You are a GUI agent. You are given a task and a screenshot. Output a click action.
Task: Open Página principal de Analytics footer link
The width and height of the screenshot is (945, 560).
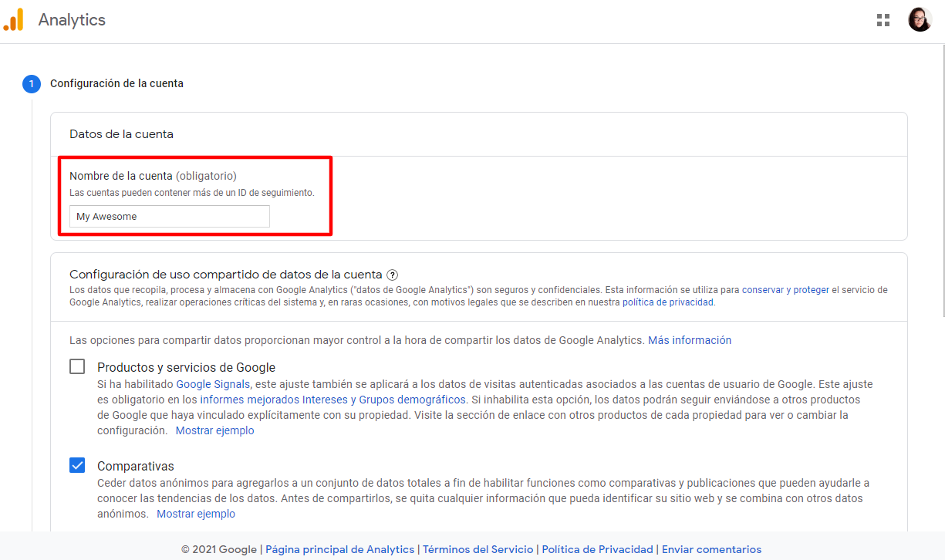pos(339,549)
